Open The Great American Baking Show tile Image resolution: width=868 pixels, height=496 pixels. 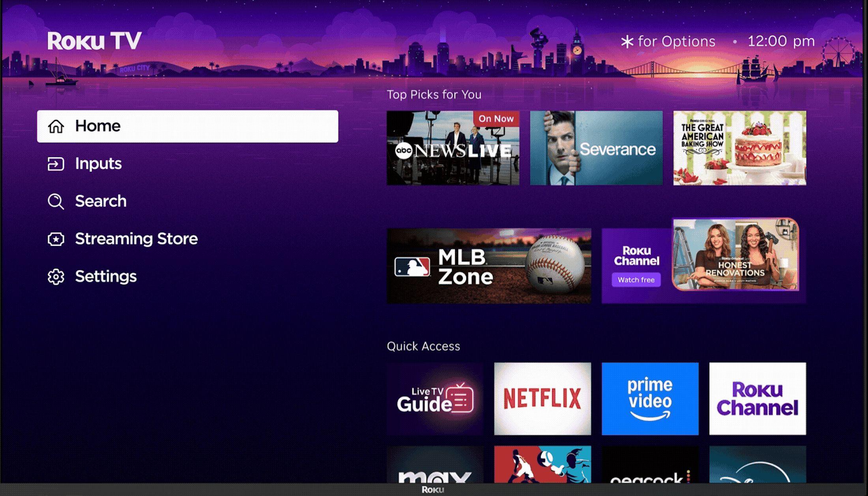(740, 148)
